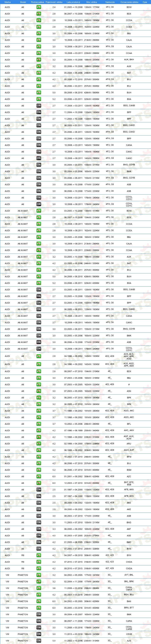Click the power cell '240kW / 326KM'
Image resolution: width=151 pixels, height=644 pixels.
tap(92, 549)
